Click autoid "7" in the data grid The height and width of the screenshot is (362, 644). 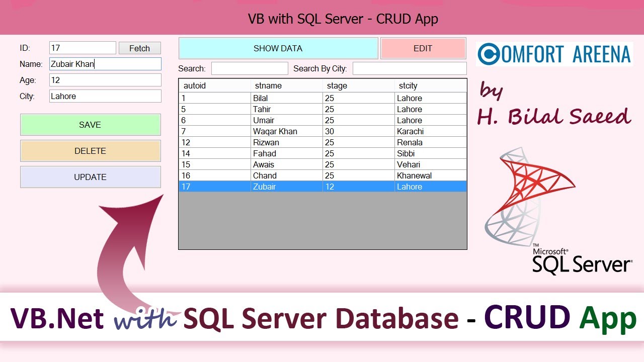pyautogui.click(x=215, y=131)
